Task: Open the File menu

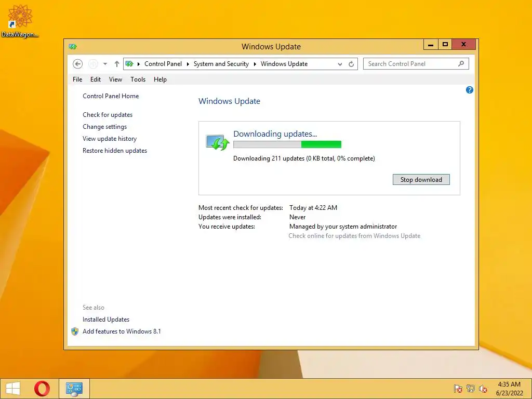Action: (77, 79)
